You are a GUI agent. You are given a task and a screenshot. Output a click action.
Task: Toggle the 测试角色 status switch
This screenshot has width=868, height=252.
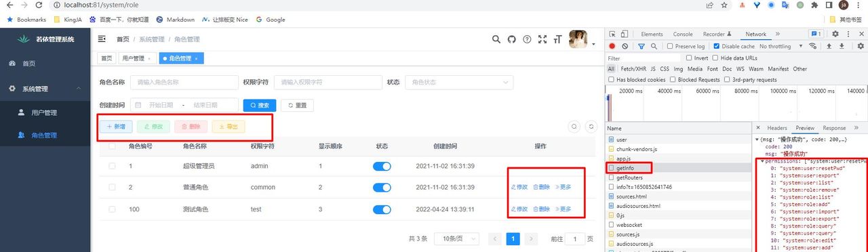click(382, 209)
